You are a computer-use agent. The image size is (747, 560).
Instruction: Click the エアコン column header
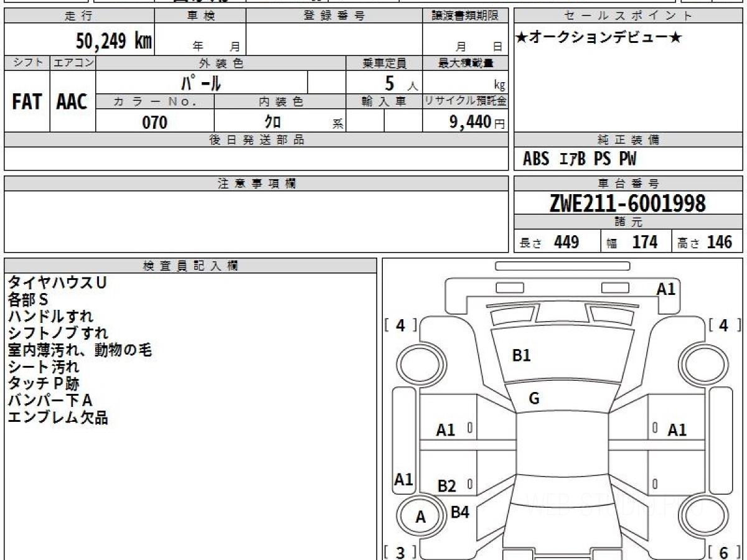pos(73,63)
